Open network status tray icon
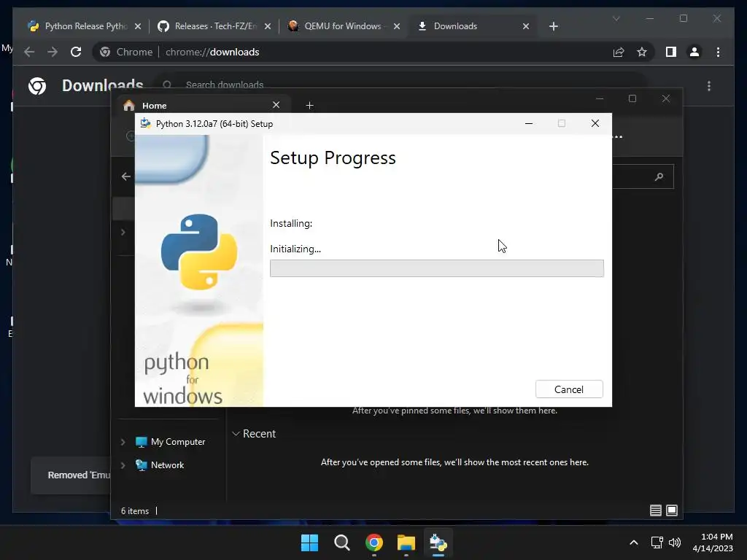Viewport: 747px width, 560px height. point(657,542)
